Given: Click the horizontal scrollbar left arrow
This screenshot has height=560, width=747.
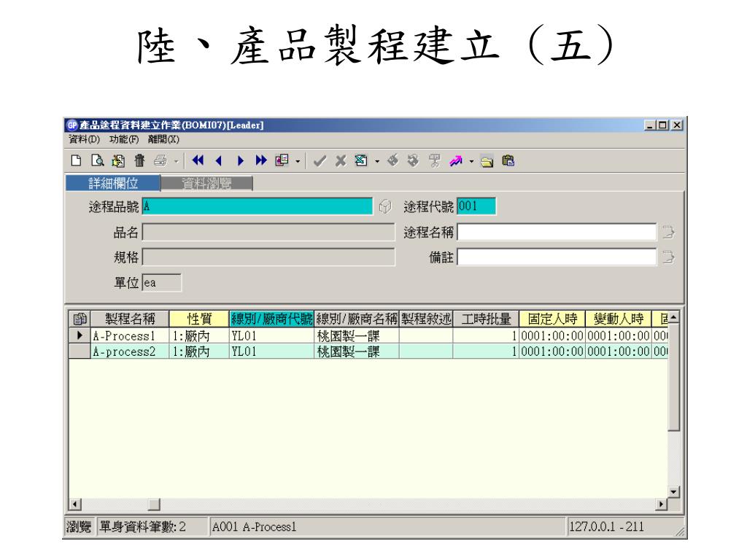Looking at the screenshot, I should (75, 504).
